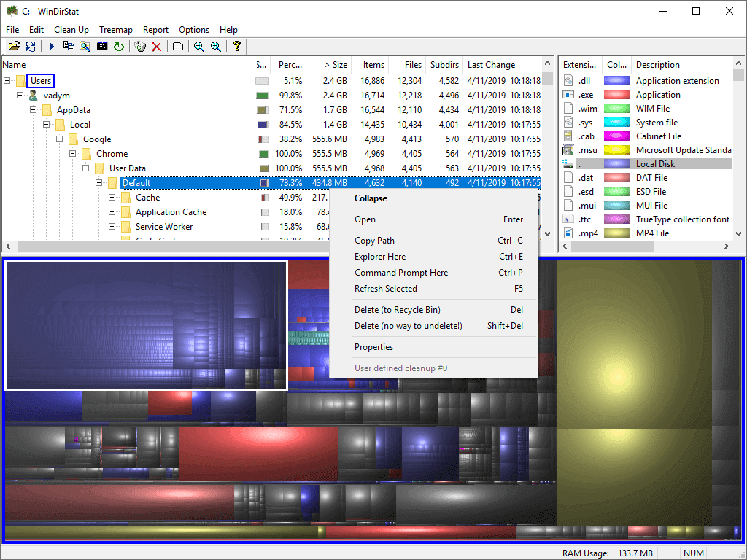Choose Collapse in context menu
The width and height of the screenshot is (747, 560).
[434, 198]
